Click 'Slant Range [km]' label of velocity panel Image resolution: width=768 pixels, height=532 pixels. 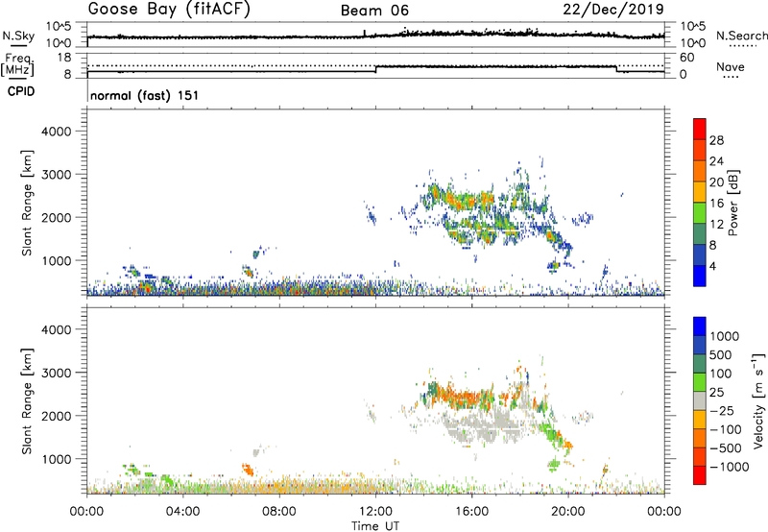tap(27, 401)
